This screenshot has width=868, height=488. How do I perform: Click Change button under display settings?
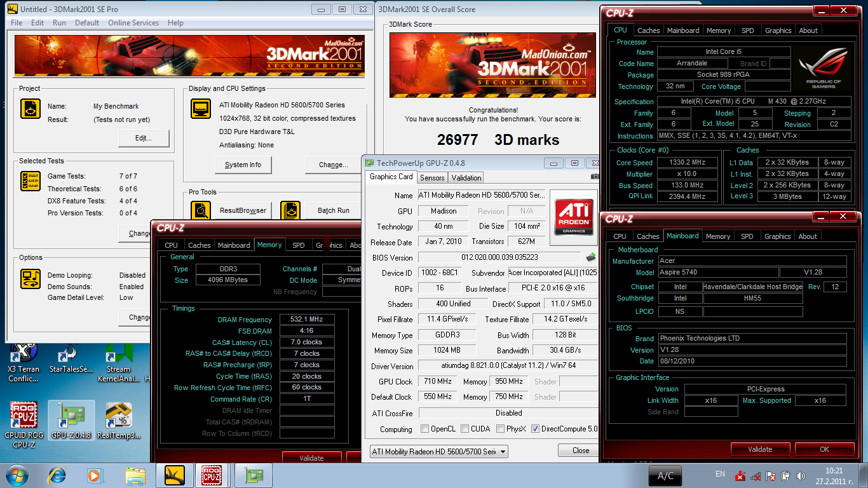[334, 165]
